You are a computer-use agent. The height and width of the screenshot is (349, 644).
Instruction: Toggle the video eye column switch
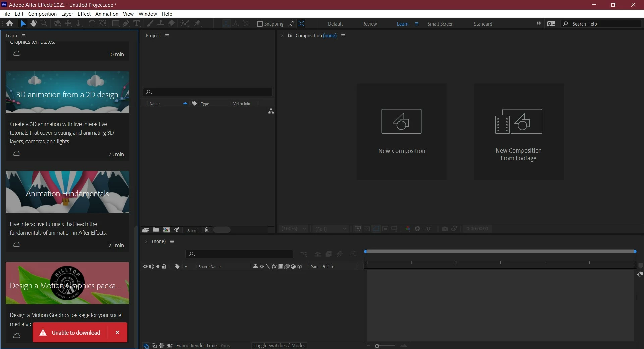[x=145, y=267]
